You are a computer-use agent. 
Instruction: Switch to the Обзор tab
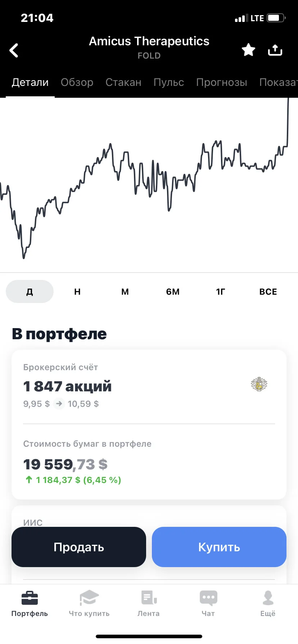77,82
